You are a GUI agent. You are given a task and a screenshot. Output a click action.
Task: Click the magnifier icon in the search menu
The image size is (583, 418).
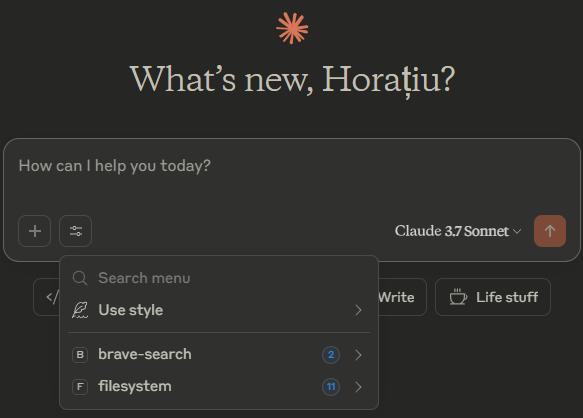(x=80, y=278)
